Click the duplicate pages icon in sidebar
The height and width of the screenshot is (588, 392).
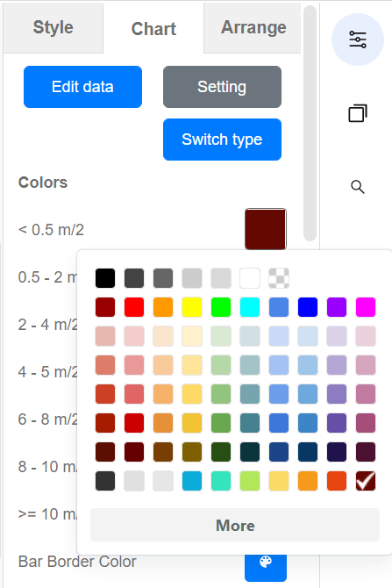358,113
